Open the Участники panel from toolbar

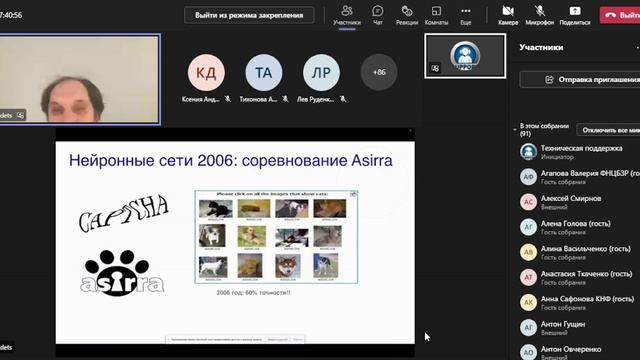pos(347,16)
